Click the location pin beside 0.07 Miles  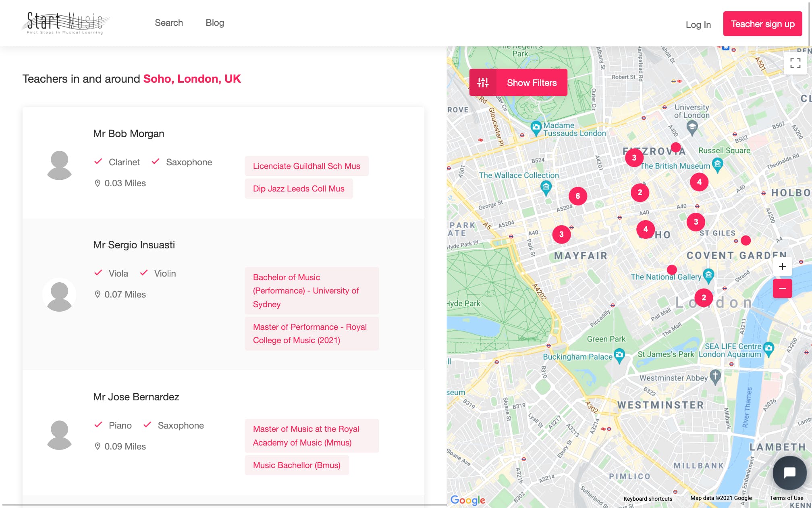point(98,294)
